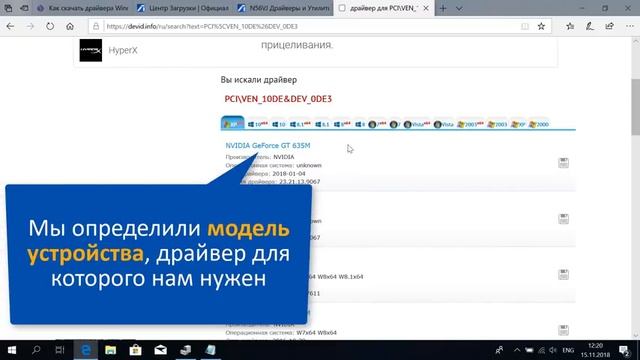Select the Windows 7 x64 filter
This screenshot has width=640, height=360.
(x=377, y=124)
